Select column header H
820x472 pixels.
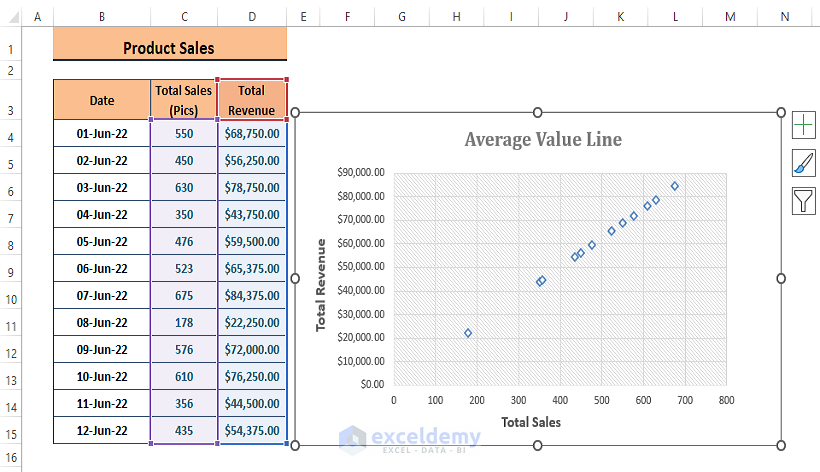456,17
